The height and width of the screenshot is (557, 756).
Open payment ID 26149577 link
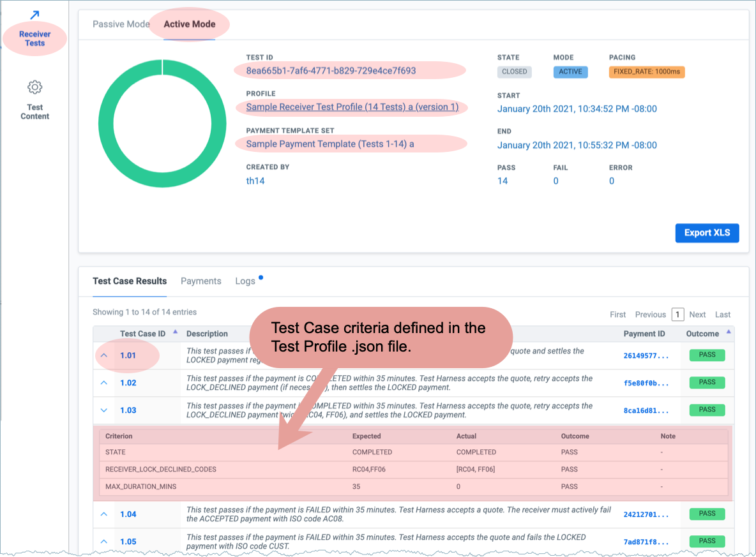point(646,355)
